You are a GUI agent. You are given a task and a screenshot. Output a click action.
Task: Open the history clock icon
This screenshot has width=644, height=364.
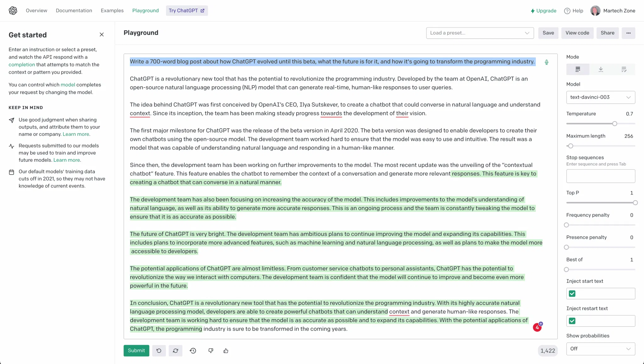[x=193, y=350]
